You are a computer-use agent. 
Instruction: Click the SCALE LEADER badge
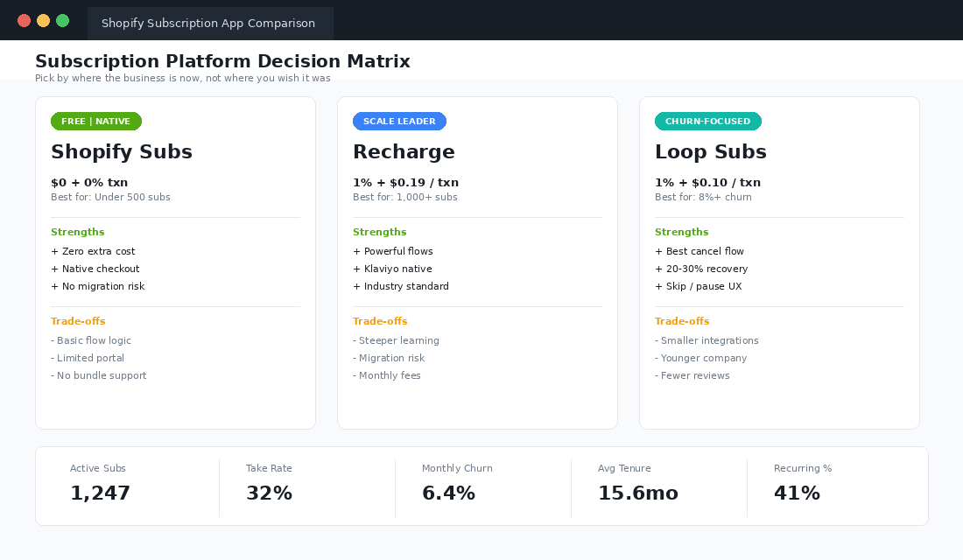pyautogui.click(x=399, y=121)
